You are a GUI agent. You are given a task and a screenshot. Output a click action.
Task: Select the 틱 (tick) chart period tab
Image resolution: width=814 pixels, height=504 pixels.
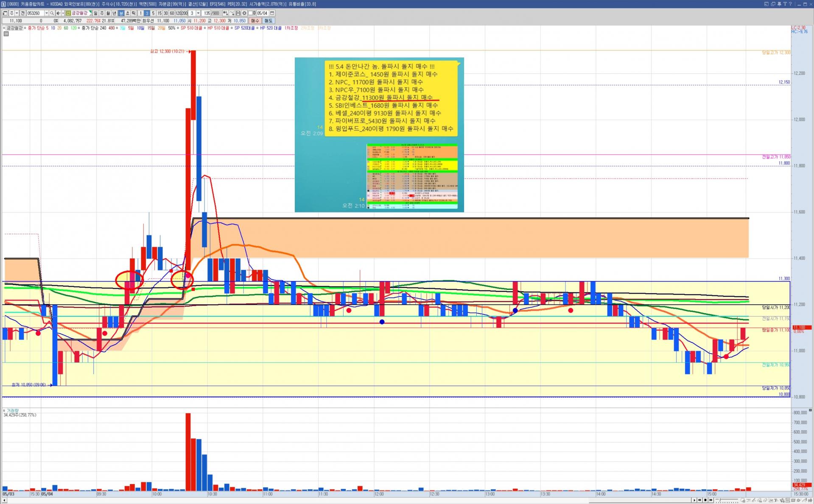[x=134, y=13]
